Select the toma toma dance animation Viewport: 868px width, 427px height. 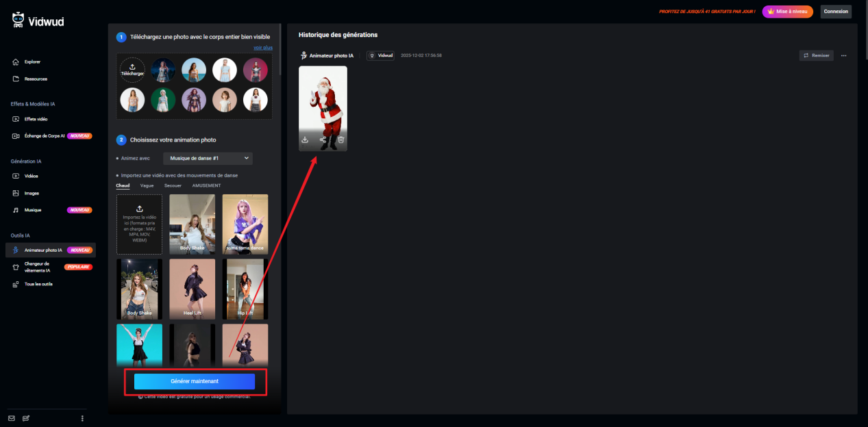pyautogui.click(x=245, y=224)
